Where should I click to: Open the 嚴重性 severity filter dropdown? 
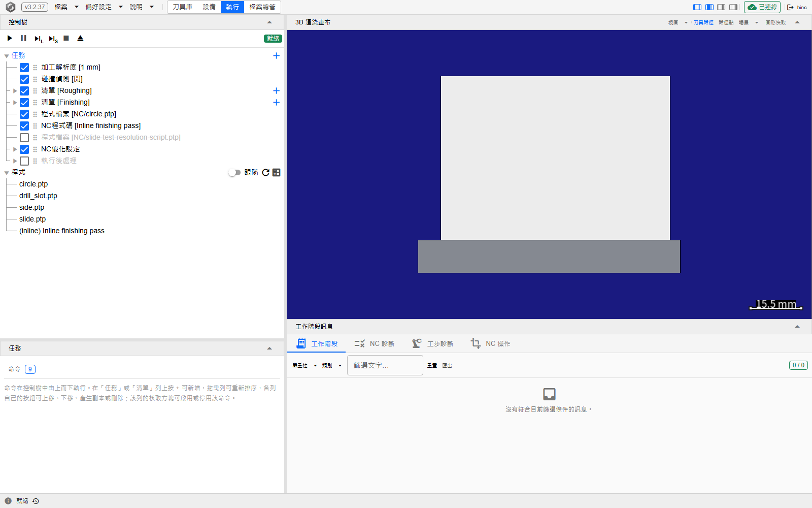pyautogui.click(x=304, y=365)
